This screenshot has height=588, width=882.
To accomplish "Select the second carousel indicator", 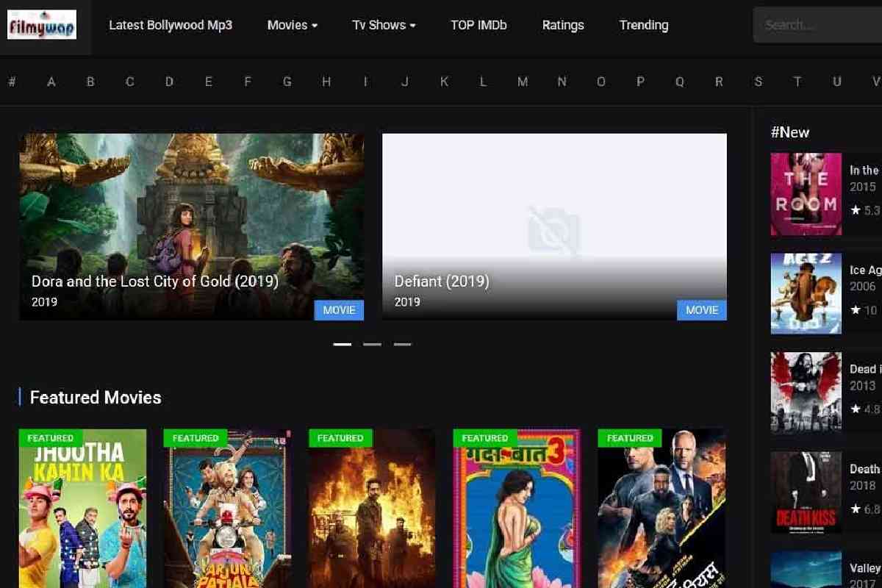I will pos(373,344).
